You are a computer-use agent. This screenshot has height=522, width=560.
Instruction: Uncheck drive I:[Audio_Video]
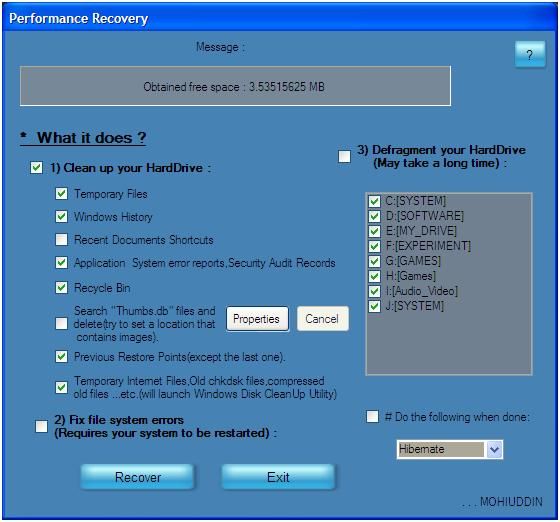pos(374,291)
